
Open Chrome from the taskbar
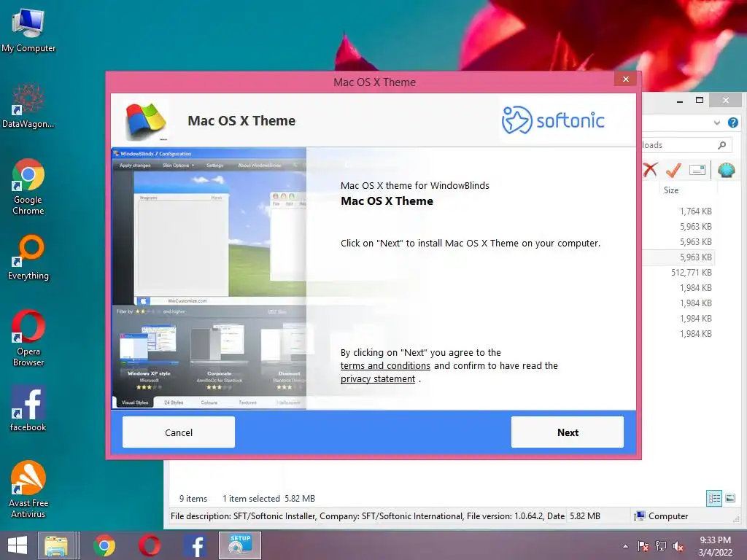pos(104,545)
